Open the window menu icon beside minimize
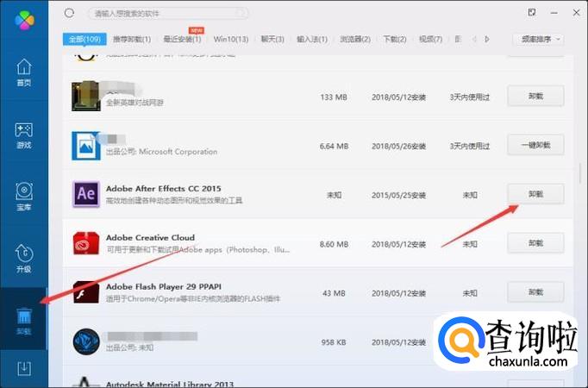 pyautogui.click(x=532, y=12)
